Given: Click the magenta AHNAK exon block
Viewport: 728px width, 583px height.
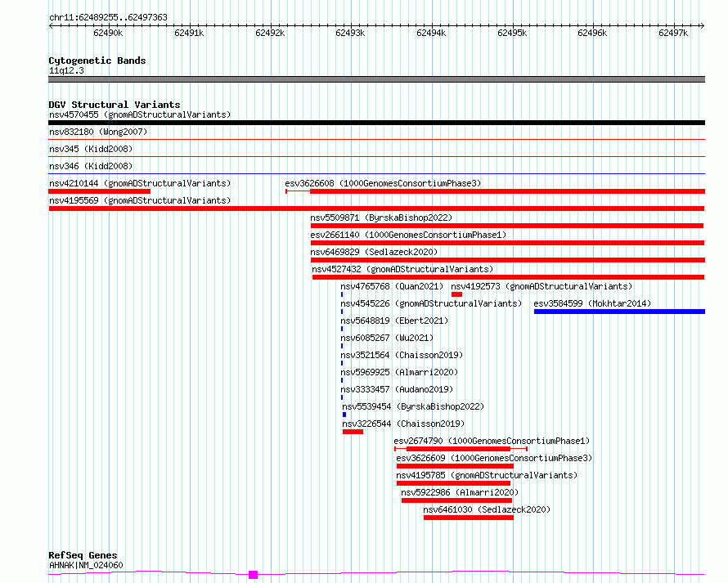Looking at the screenshot, I should (253, 575).
